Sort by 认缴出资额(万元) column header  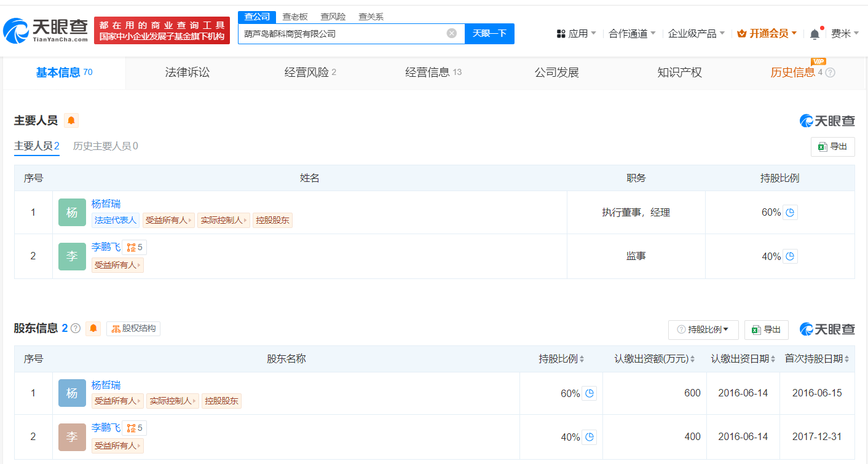(x=654, y=359)
